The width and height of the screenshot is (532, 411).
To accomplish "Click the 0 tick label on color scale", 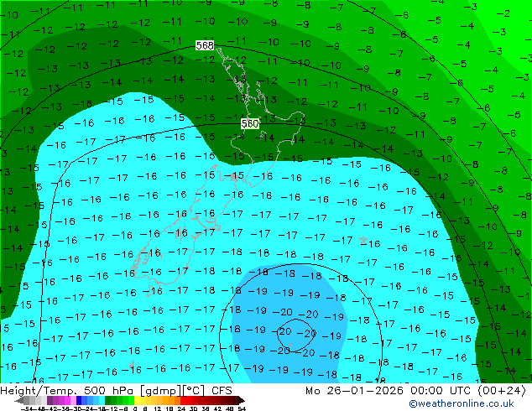I will (135, 408).
